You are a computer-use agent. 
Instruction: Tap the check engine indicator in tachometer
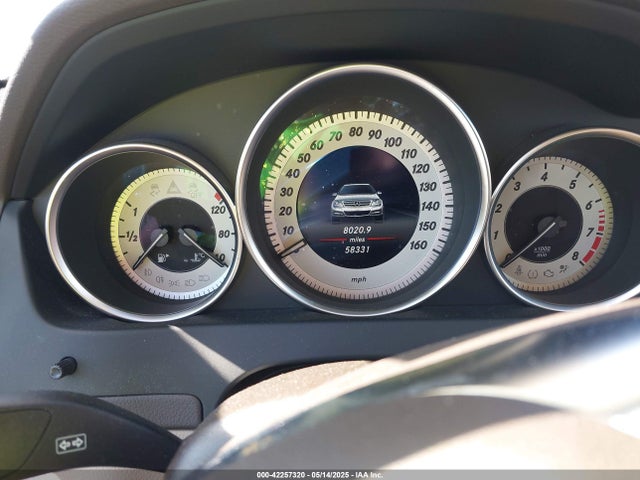click(548, 274)
